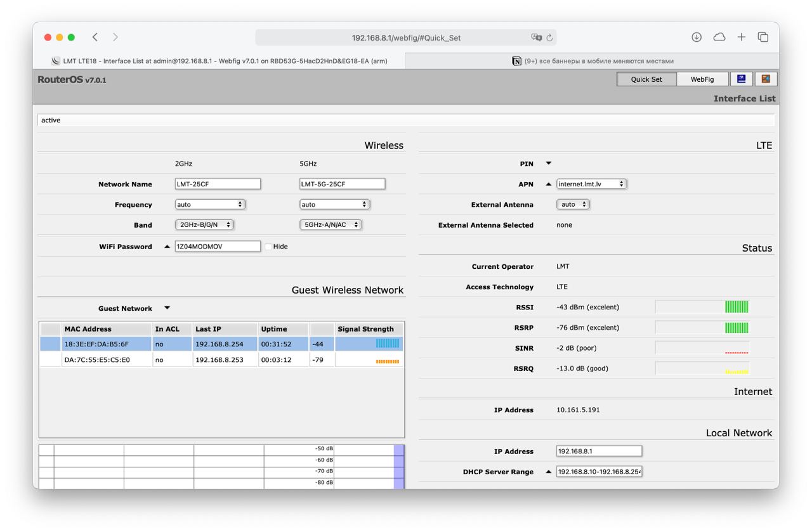Click the router tab favicon
This screenshot has width=812, height=532.
(56, 61)
